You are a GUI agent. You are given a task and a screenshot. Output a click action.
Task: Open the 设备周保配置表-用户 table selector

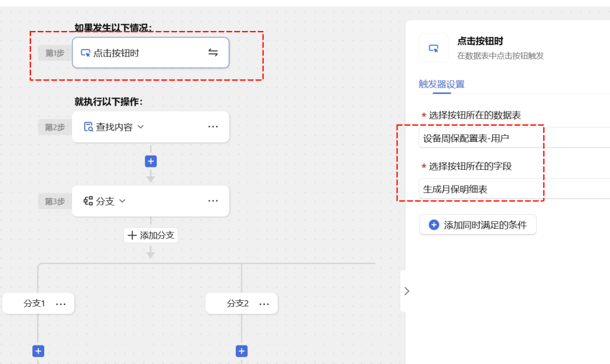click(x=514, y=138)
